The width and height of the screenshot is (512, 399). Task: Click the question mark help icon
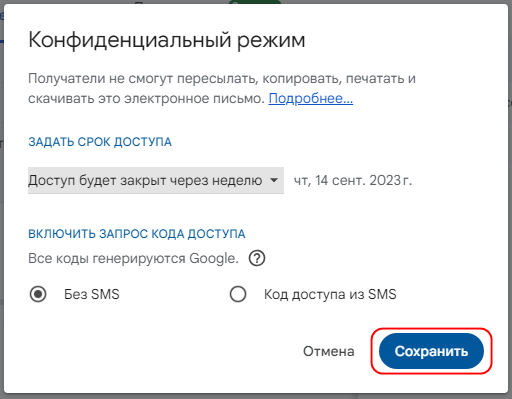tap(257, 258)
